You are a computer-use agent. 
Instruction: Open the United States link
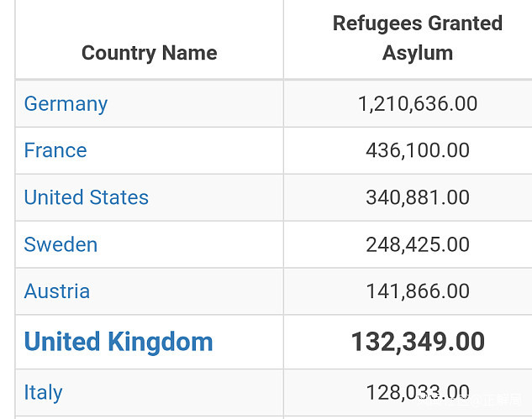click(x=86, y=198)
